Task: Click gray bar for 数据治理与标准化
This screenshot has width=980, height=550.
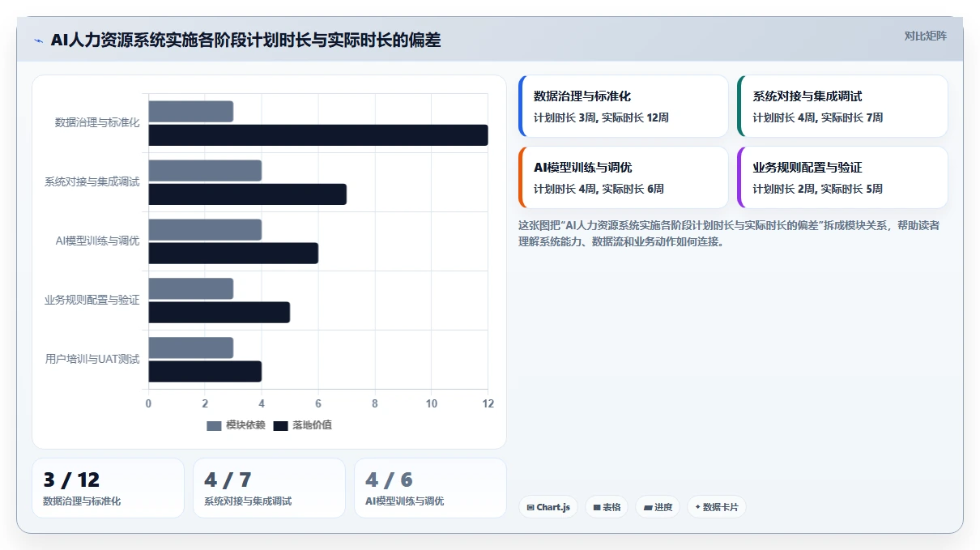Action: pos(191,112)
